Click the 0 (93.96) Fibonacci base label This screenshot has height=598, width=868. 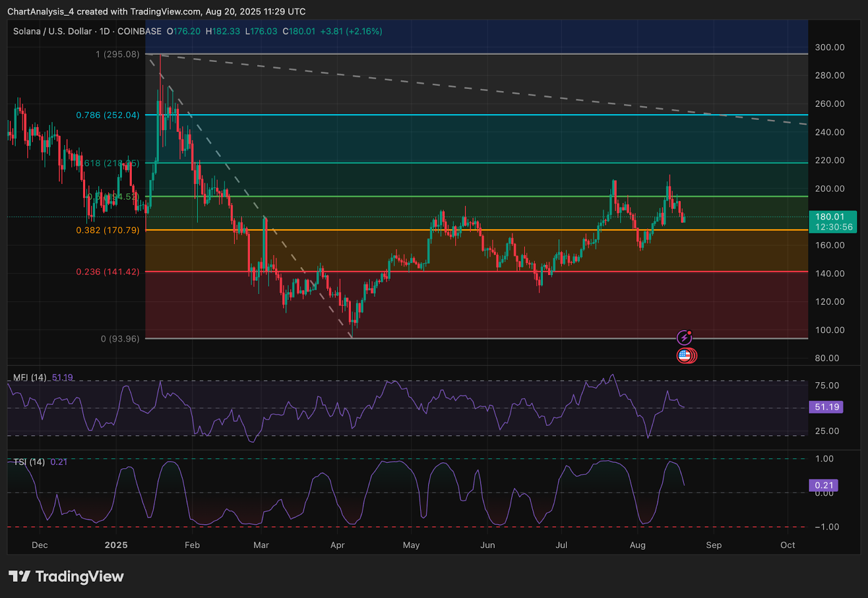[x=120, y=339]
